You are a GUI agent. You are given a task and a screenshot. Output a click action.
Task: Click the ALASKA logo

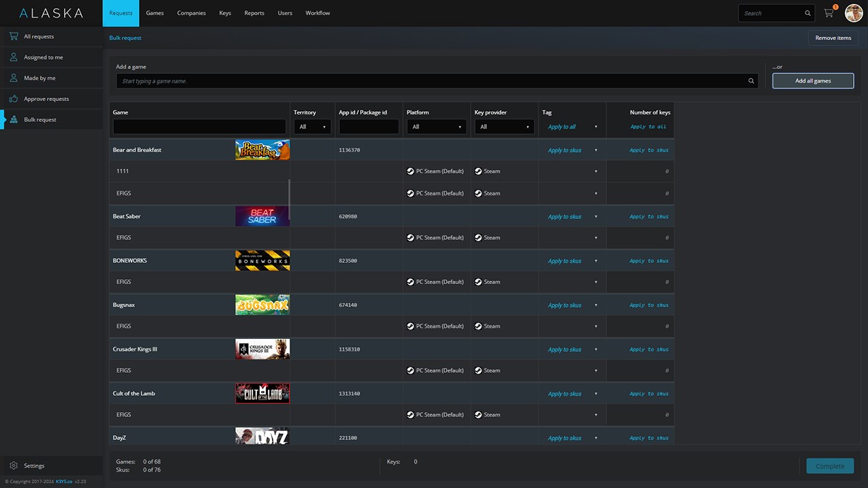(51, 13)
